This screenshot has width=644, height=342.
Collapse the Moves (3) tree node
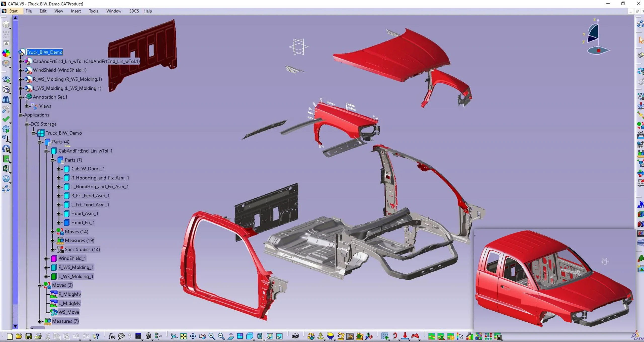click(40, 285)
